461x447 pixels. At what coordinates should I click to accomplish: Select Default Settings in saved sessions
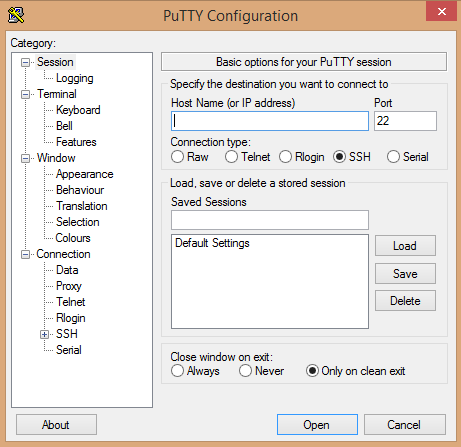[212, 243]
